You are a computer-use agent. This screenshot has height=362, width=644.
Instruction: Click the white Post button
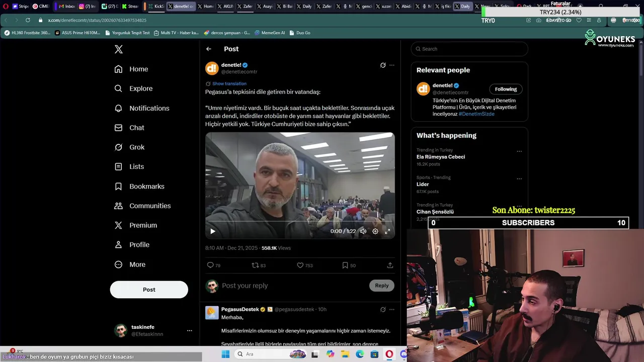(x=149, y=290)
